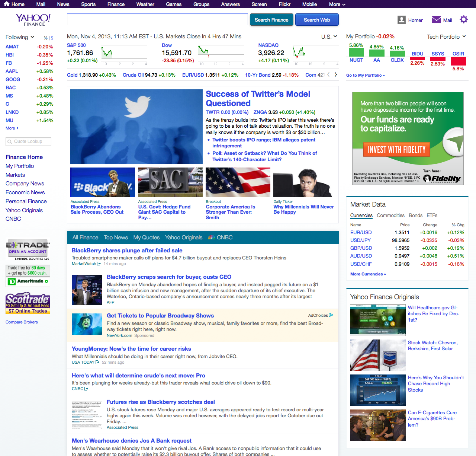This screenshot has width=476, height=456.
Task: Select the Bonds tab in Market Data
Action: tap(415, 216)
